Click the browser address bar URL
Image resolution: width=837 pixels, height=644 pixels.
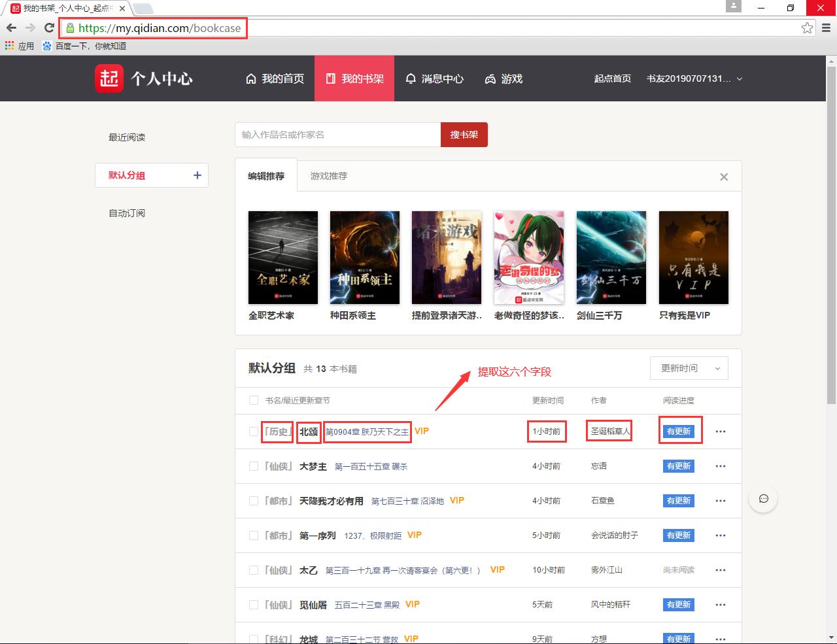pyautogui.click(x=160, y=28)
